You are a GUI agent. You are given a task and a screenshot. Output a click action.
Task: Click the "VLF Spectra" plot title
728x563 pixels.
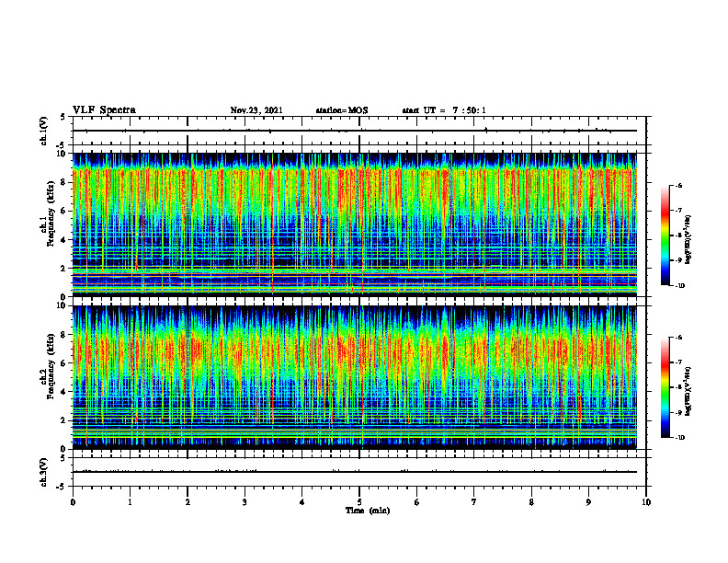(104, 110)
